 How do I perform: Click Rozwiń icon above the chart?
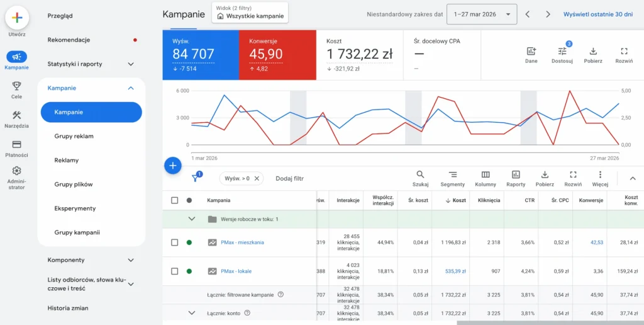click(624, 52)
